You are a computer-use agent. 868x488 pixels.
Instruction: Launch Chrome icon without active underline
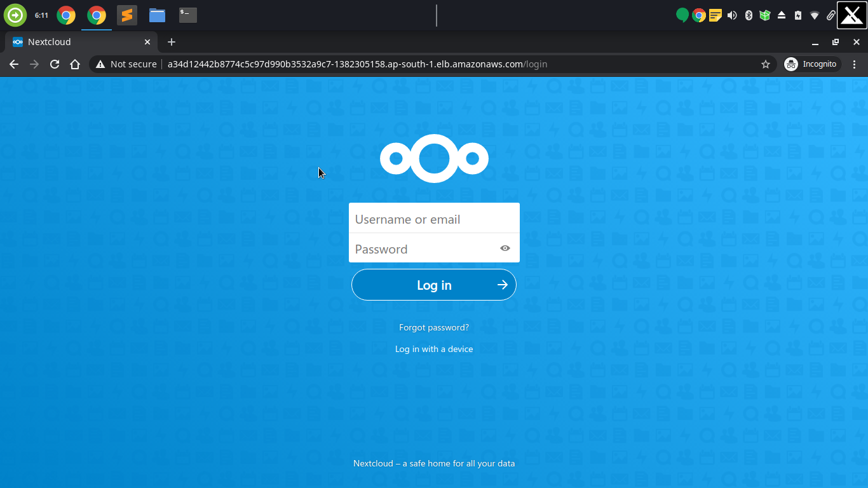[x=66, y=15]
